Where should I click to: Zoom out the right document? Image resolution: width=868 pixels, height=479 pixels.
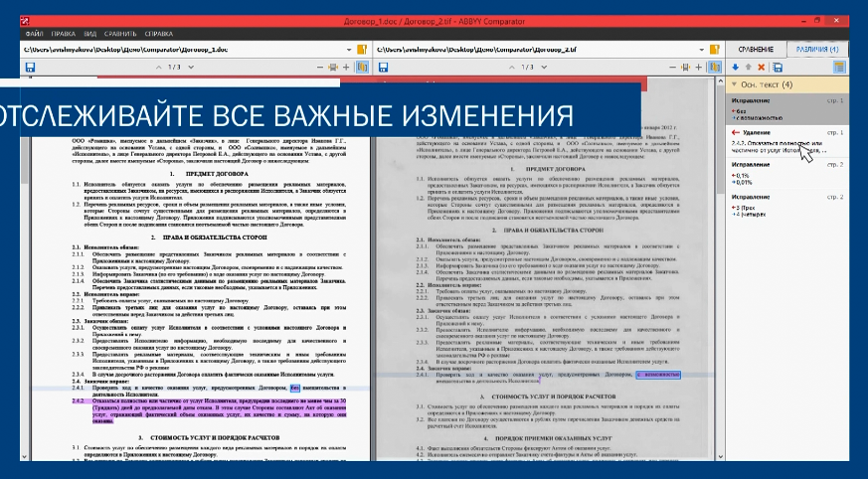(672, 67)
